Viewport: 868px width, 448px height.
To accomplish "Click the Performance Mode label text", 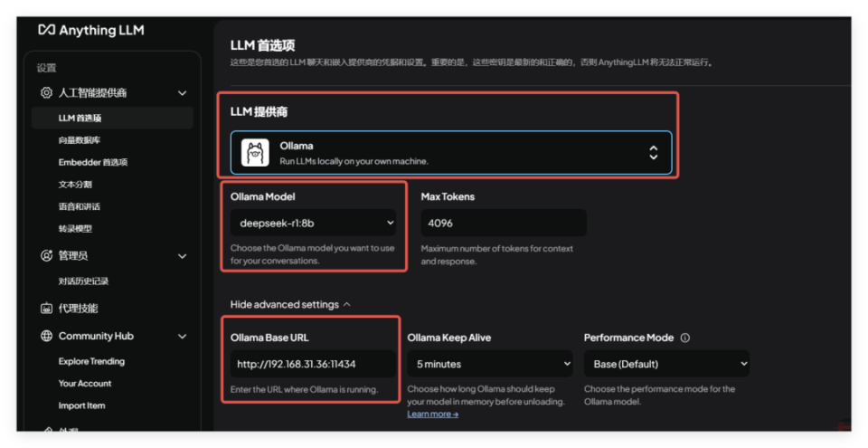I will [628, 338].
